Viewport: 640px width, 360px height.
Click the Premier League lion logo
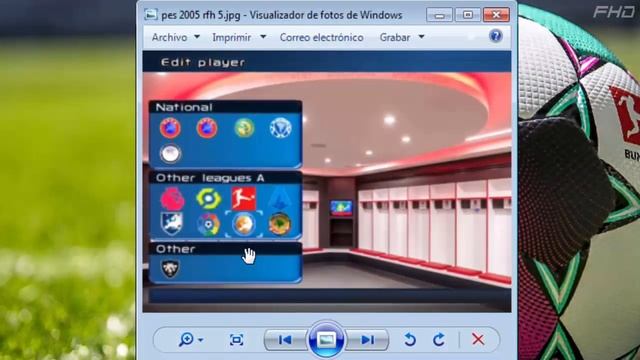coord(172,199)
